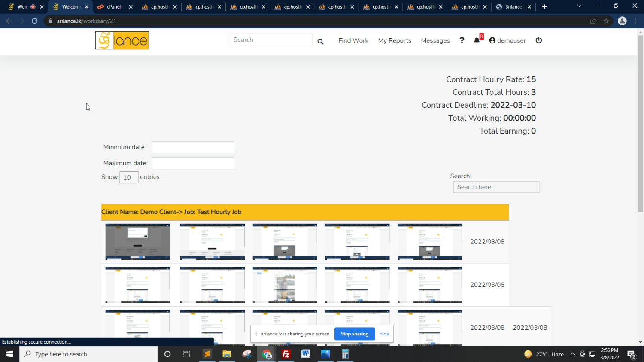The height and width of the screenshot is (362, 644).
Task: Click Hide on the sharing bar
Action: pyautogui.click(x=384, y=334)
